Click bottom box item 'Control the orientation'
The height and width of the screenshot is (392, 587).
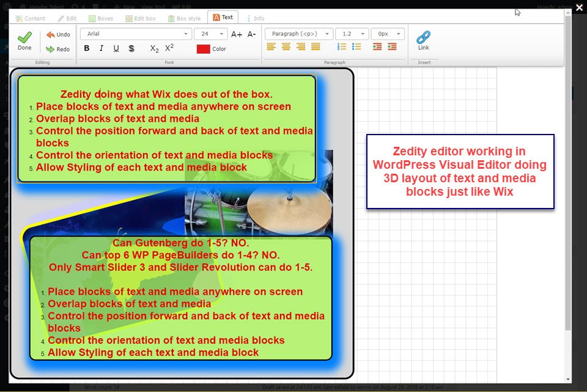(166, 341)
